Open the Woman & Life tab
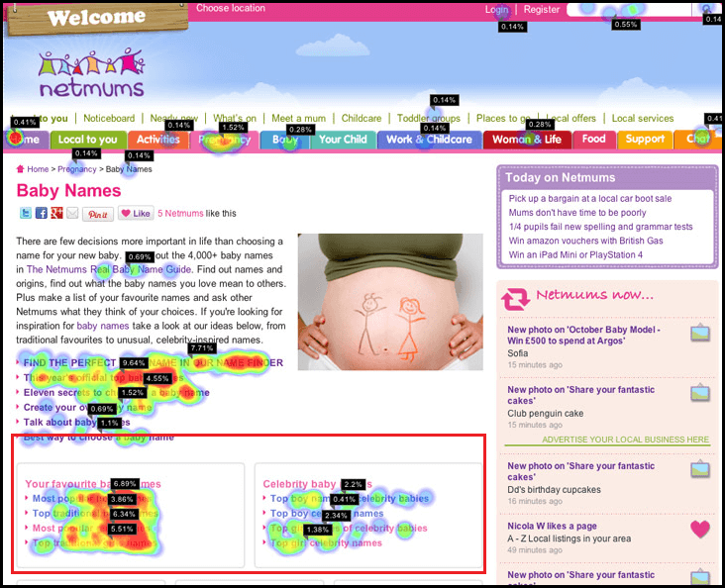Viewport: 725px width, 588px height. pyautogui.click(x=527, y=140)
